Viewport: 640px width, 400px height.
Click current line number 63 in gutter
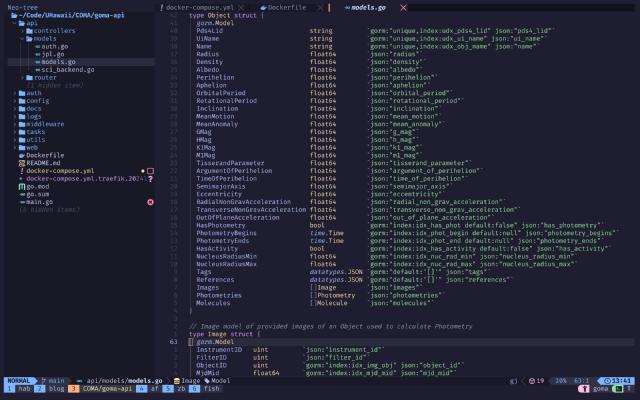pyautogui.click(x=173, y=342)
